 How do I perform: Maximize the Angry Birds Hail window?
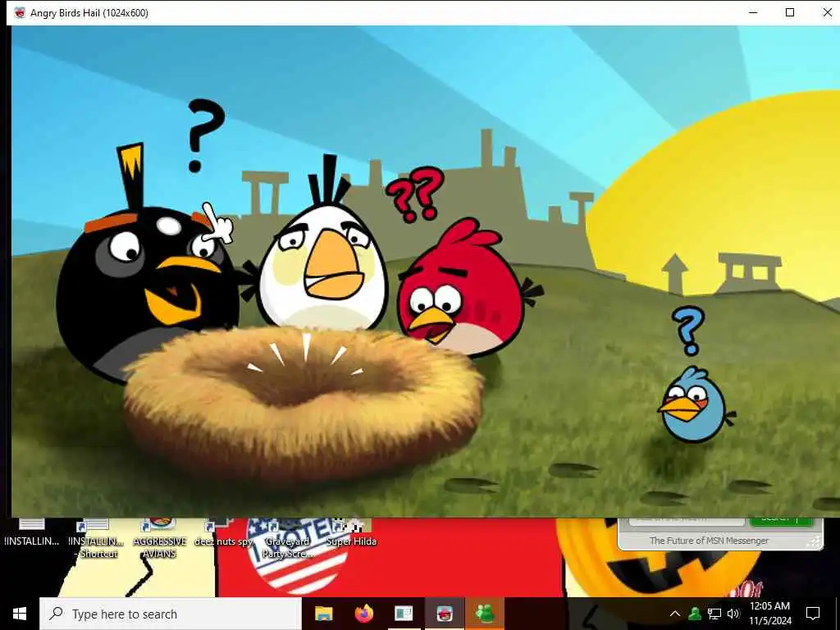(x=790, y=12)
